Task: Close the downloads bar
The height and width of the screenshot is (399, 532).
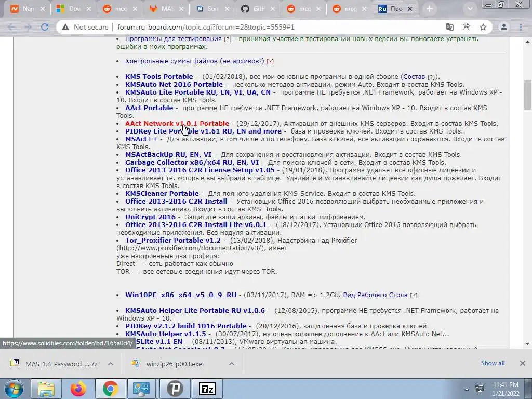Action: pos(523,363)
